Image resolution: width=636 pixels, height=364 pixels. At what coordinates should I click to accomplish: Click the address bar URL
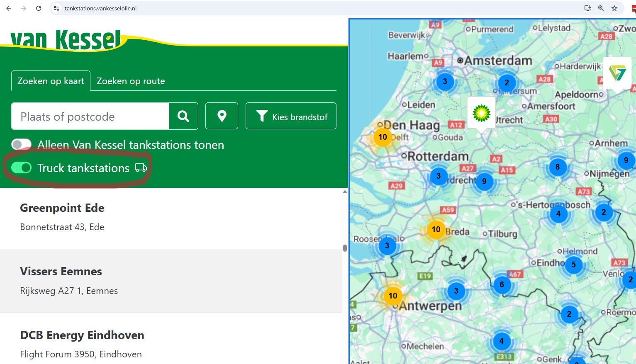point(101,8)
